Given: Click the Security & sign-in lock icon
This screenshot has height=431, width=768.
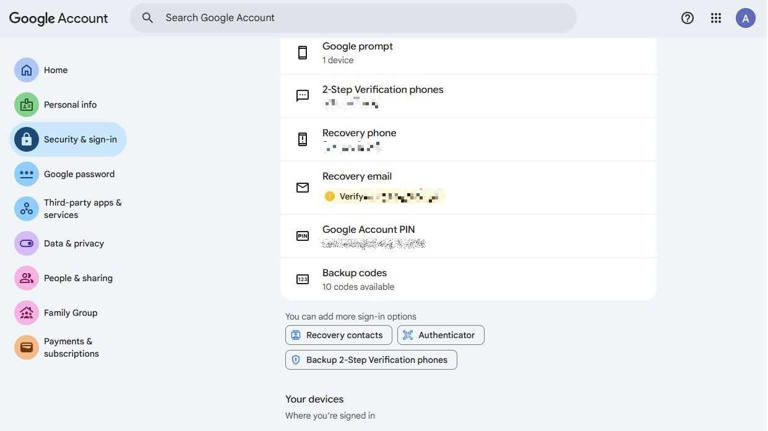Looking at the screenshot, I should point(26,140).
